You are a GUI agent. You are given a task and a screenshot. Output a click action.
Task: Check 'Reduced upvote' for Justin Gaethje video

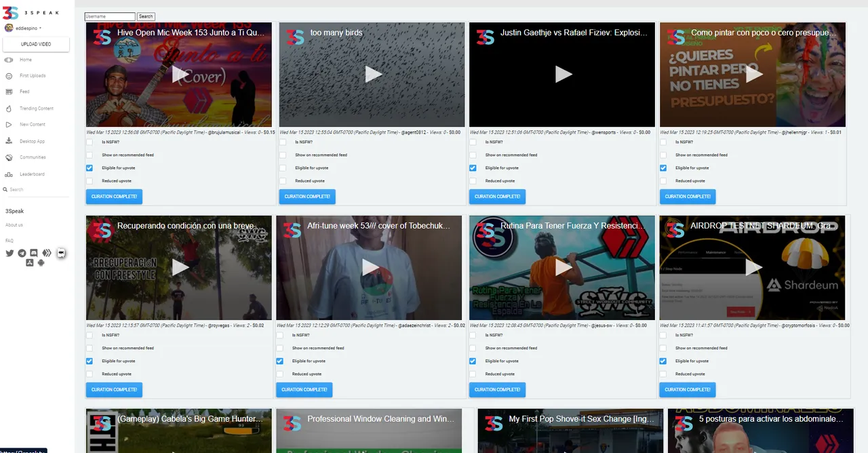coord(473,181)
